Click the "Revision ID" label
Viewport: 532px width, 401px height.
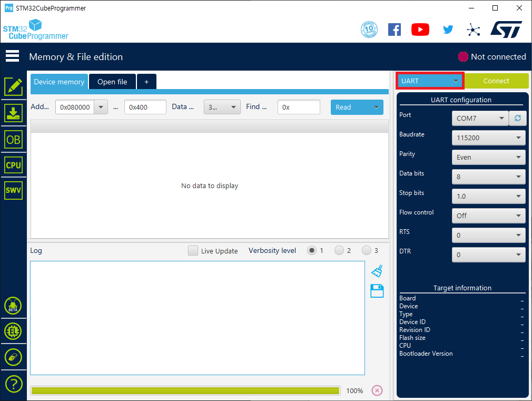(415, 330)
